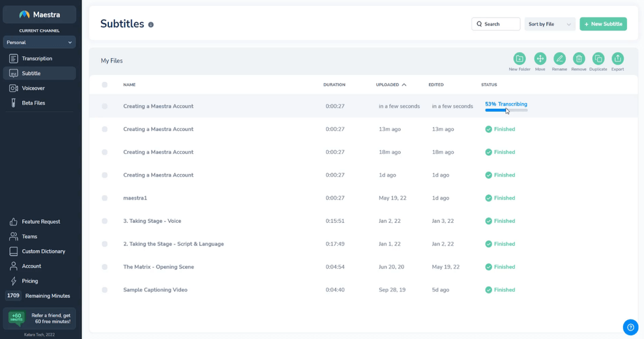
Task: Click the Pricing lightning icon
Action: click(x=14, y=281)
